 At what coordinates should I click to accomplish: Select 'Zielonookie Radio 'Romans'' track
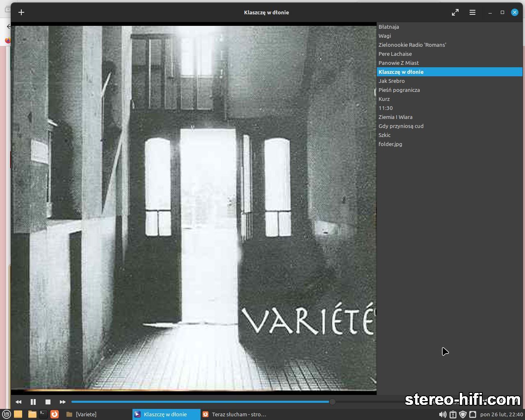click(450, 45)
